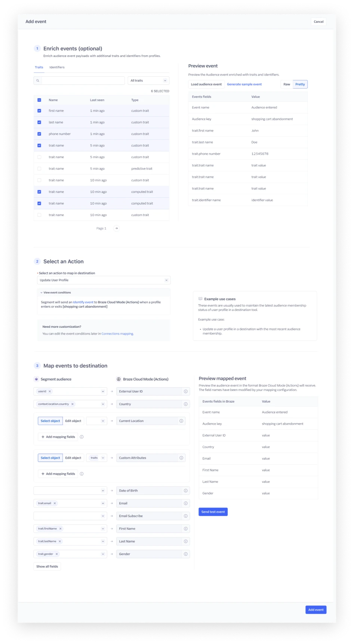Open the empty dropdown for Current Location
This screenshot has width=354, height=644.
click(x=96, y=421)
